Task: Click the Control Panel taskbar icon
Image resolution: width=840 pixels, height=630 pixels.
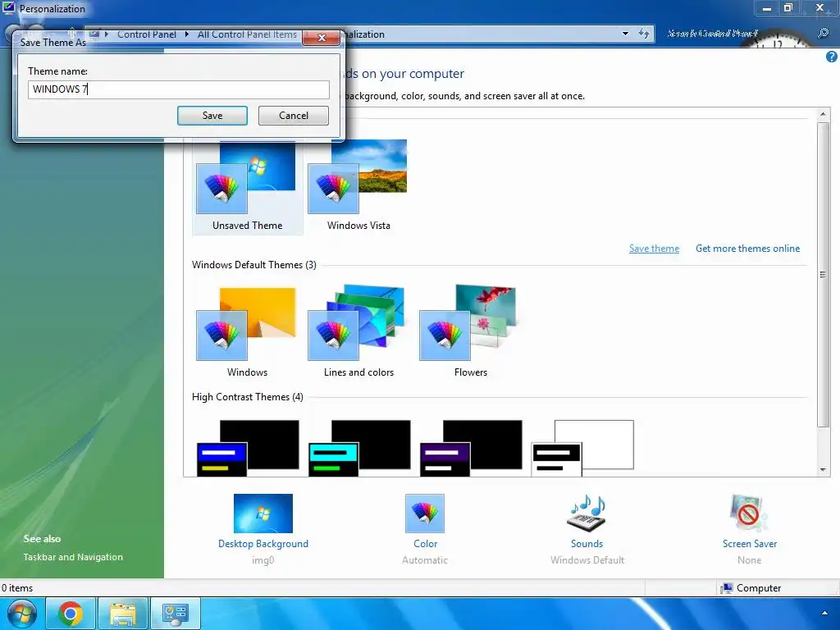Action: [x=176, y=614]
